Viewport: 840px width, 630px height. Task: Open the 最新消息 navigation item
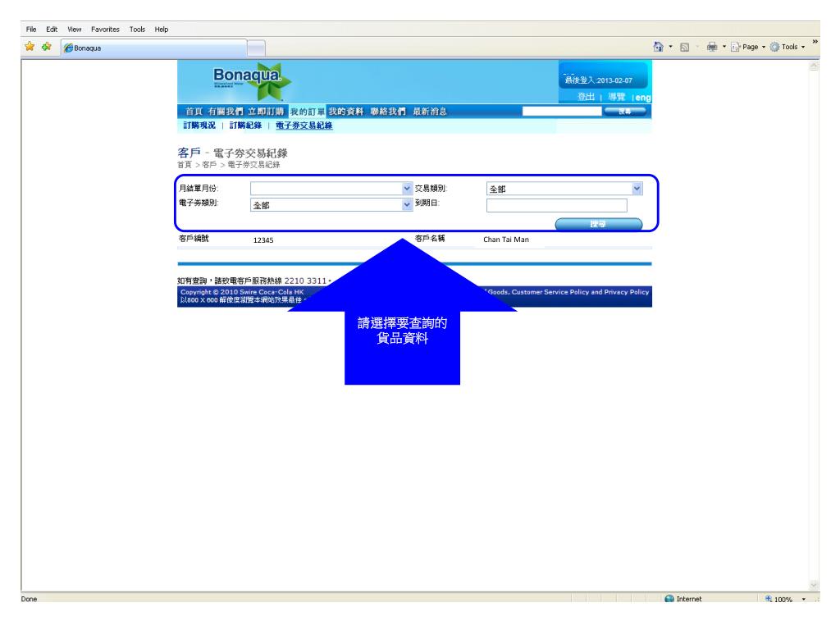pyautogui.click(x=430, y=112)
